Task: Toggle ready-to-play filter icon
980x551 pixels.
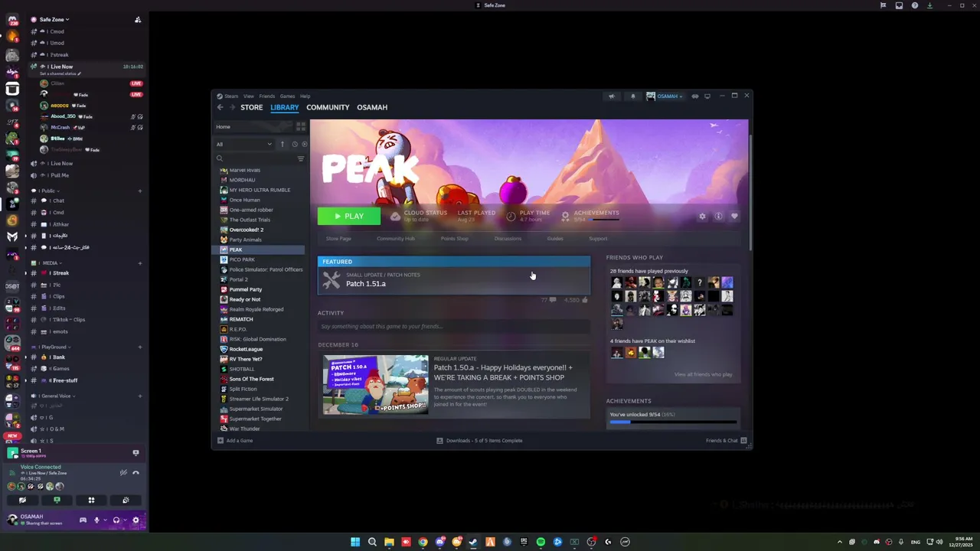Action: [x=304, y=144]
